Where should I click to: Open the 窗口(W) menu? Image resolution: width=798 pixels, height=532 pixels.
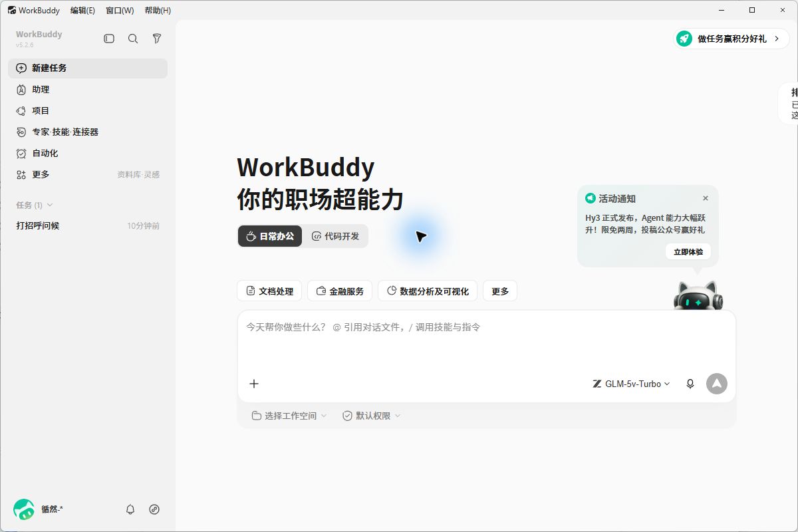coord(120,10)
